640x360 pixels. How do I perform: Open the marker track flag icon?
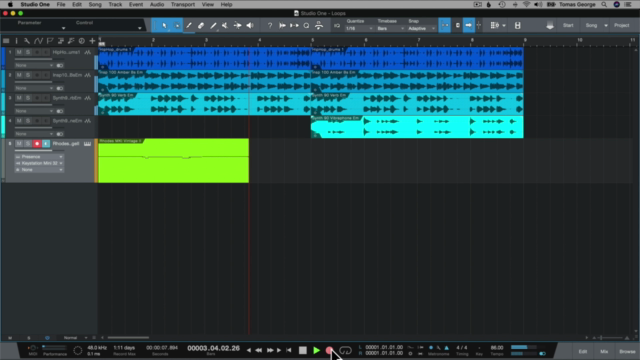[x=49, y=41]
